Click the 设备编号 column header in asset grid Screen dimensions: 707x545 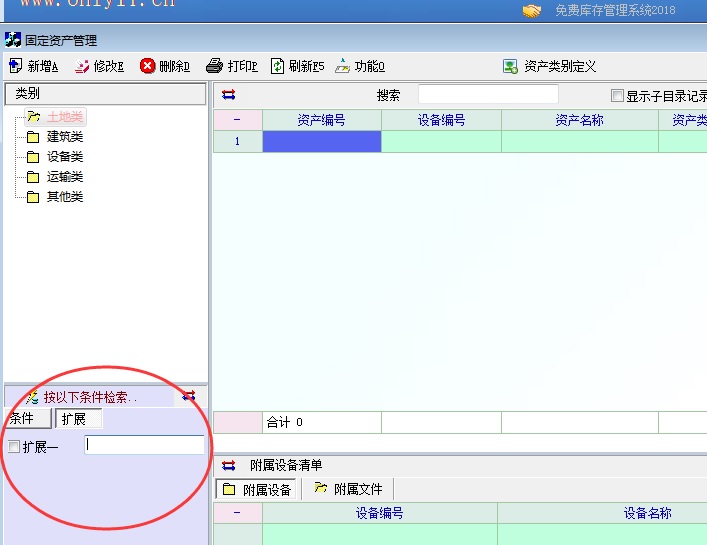pyautogui.click(x=441, y=120)
